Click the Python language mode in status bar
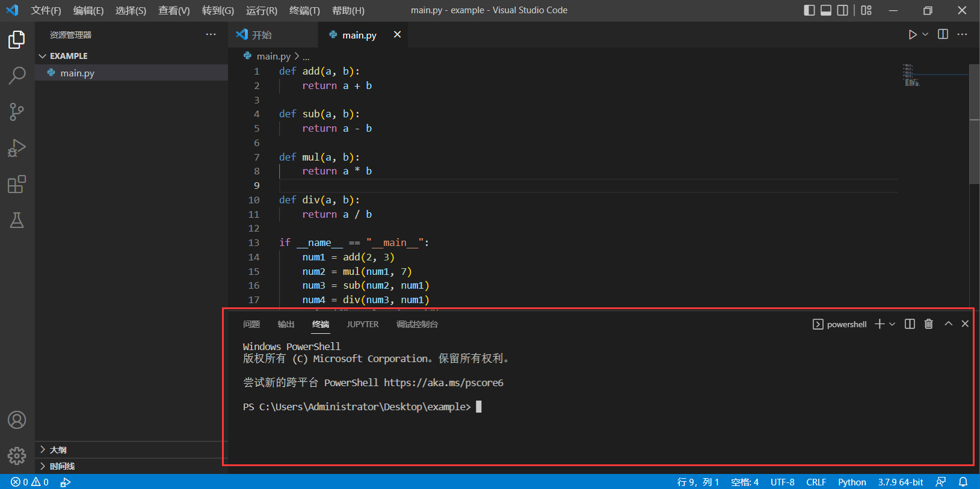This screenshot has width=980, height=489. 852,482
